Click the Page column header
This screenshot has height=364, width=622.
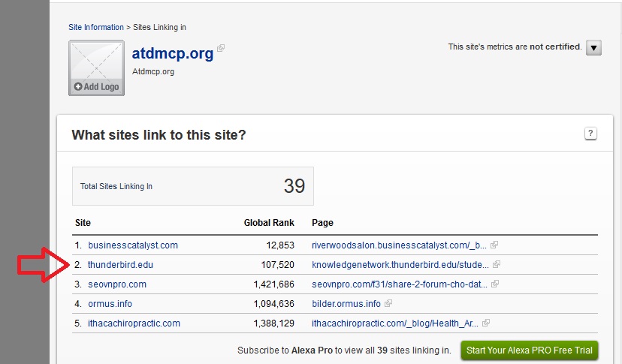coord(322,223)
